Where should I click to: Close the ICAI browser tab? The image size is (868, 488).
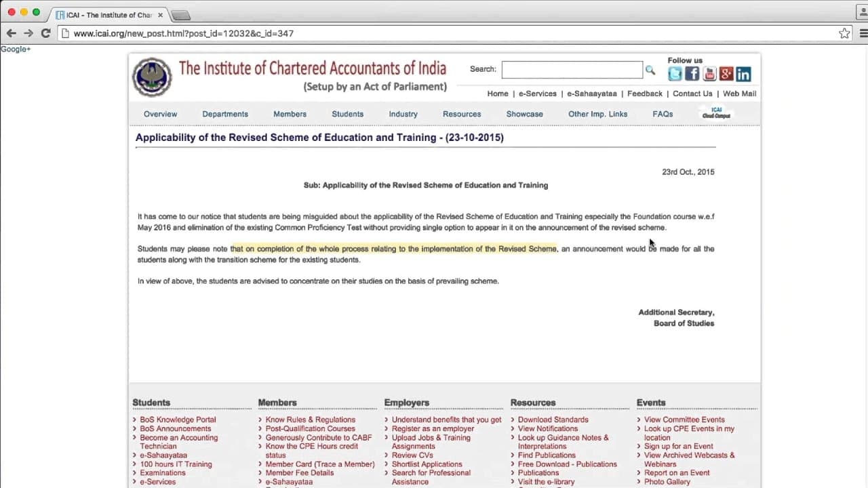click(x=160, y=14)
